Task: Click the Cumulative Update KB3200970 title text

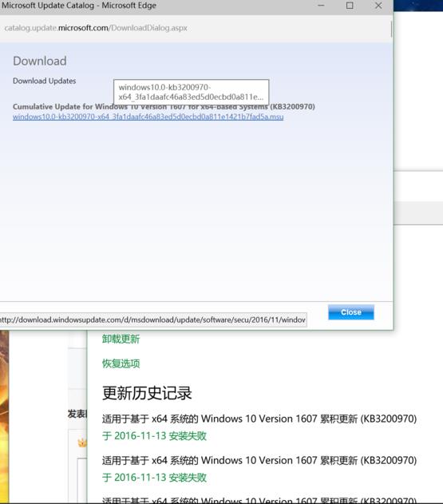Action: [164, 107]
